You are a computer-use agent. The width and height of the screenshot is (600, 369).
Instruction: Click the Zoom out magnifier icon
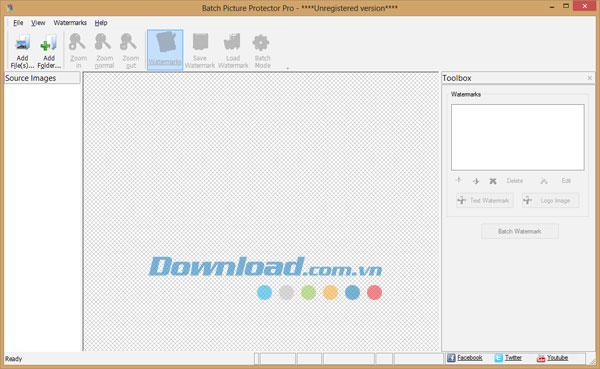tap(128, 42)
